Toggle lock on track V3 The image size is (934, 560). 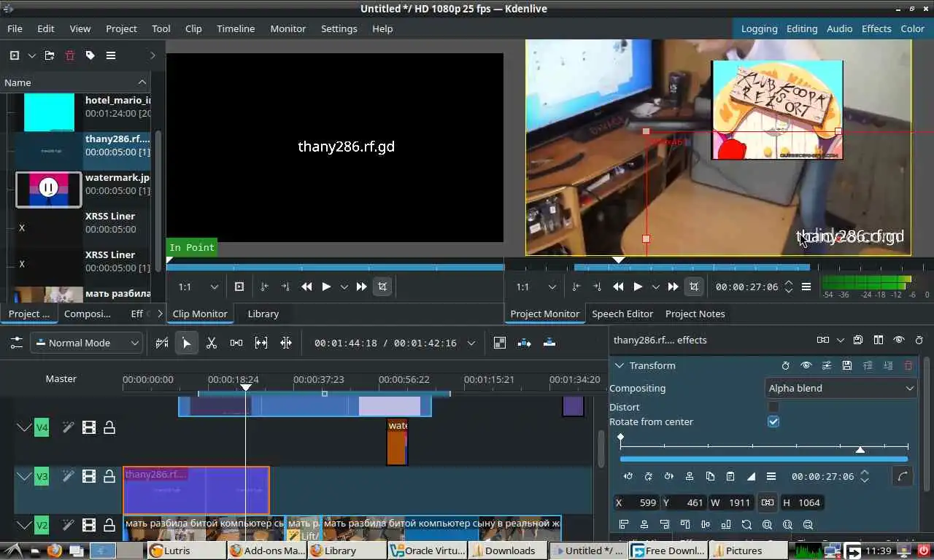coord(109,477)
